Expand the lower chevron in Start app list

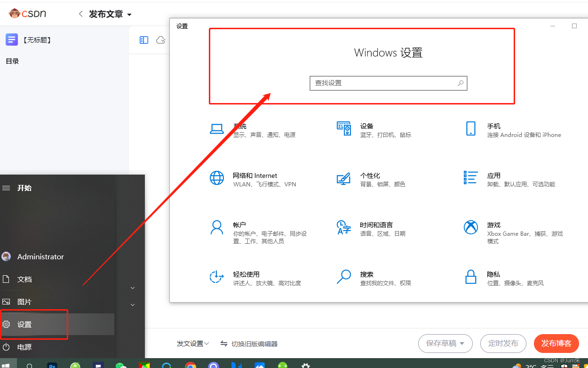click(133, 305)
